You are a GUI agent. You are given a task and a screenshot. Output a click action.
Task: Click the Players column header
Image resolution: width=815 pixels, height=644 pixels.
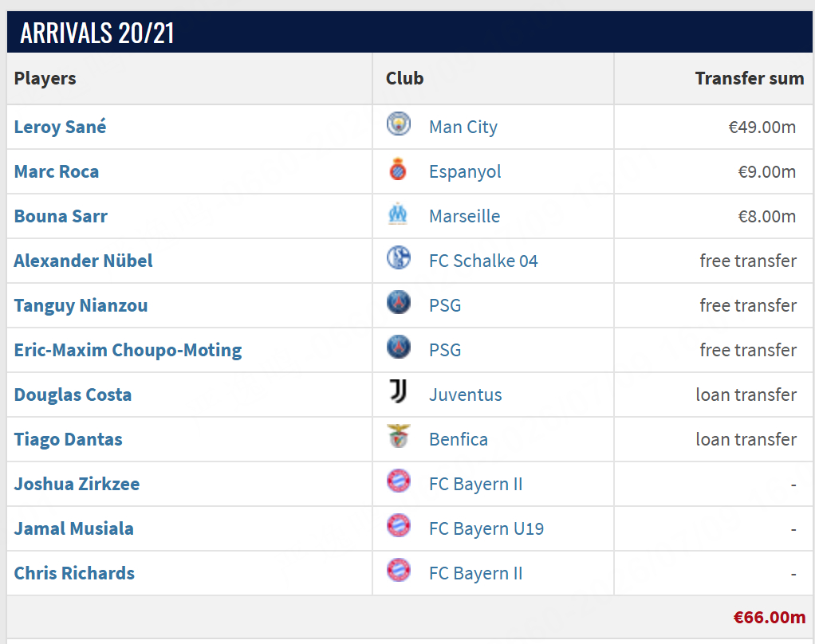point(45,79)
